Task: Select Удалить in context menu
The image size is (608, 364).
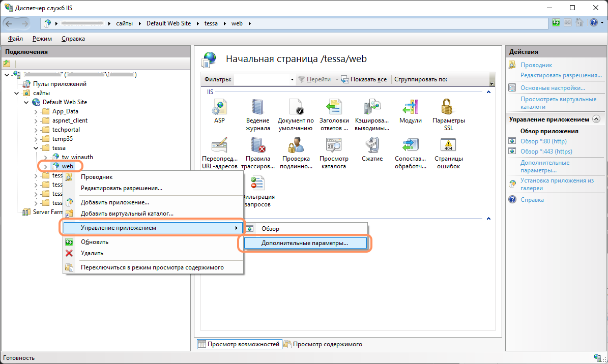Action: [92, 253]
